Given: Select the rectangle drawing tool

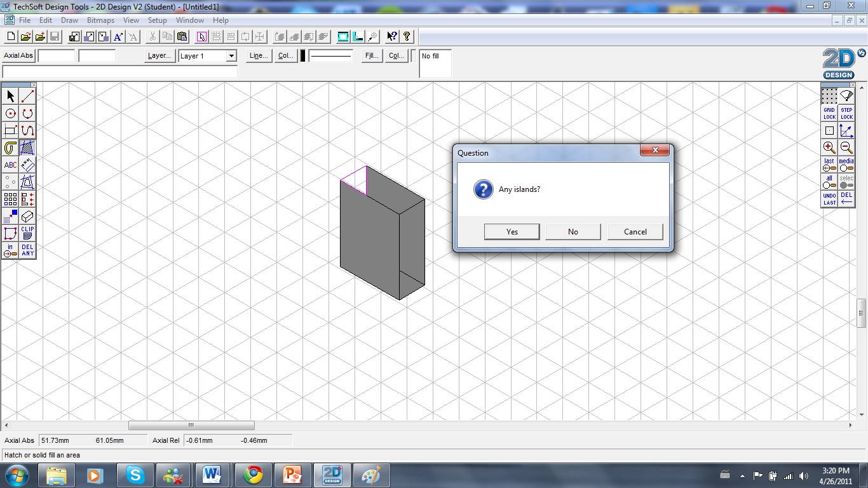Looking at the screenshot, I should pos(10,130).
